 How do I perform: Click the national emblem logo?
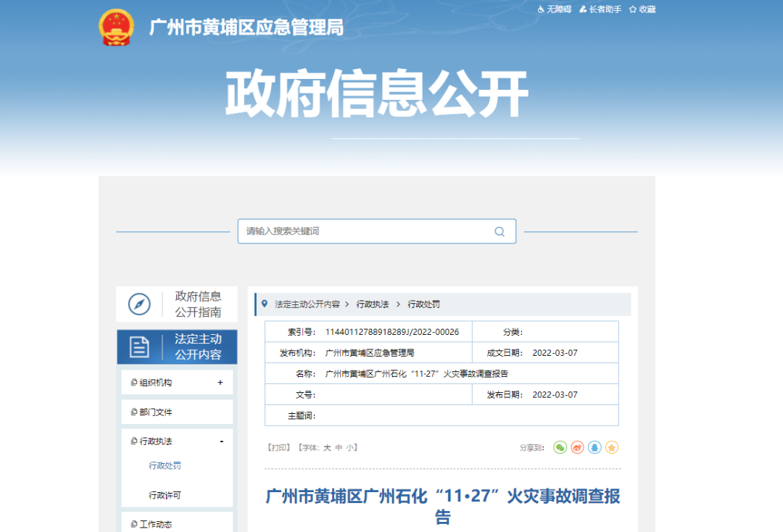[x=116, y=28]
